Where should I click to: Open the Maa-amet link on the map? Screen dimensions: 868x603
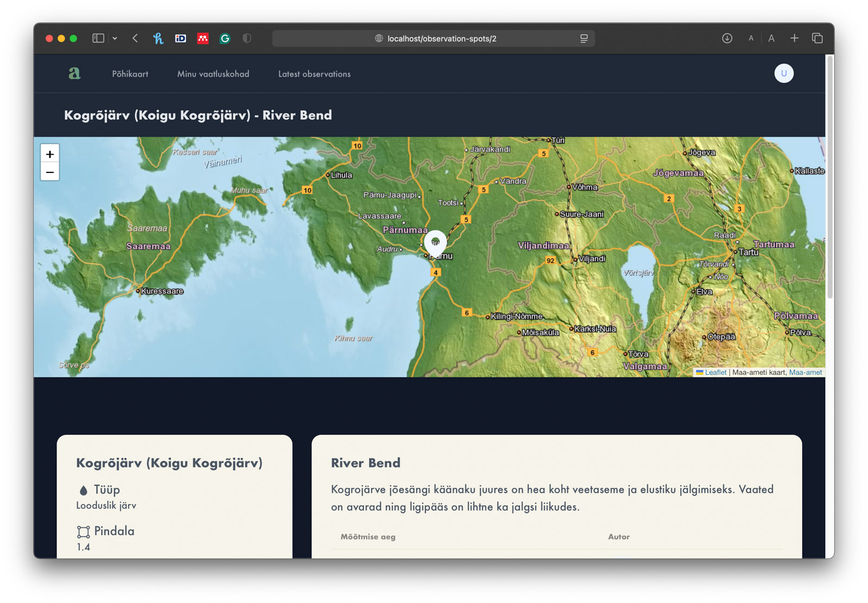[x=806, y=373]
